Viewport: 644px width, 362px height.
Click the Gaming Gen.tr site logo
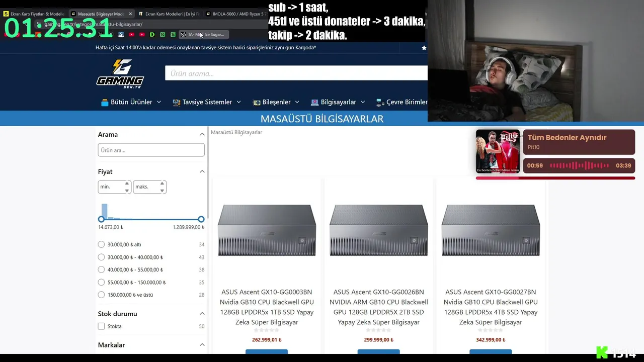tap(120, 74)
